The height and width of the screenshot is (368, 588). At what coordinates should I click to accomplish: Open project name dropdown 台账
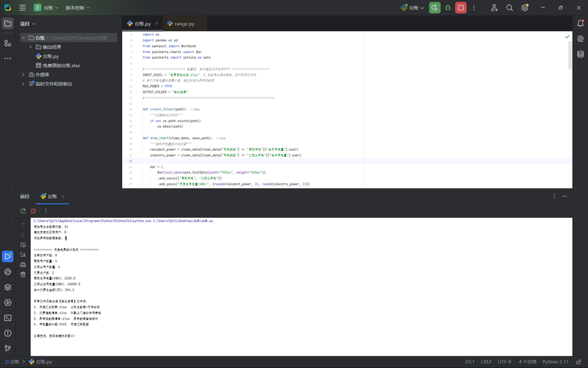pyautogui.click(x=46, y=7)
